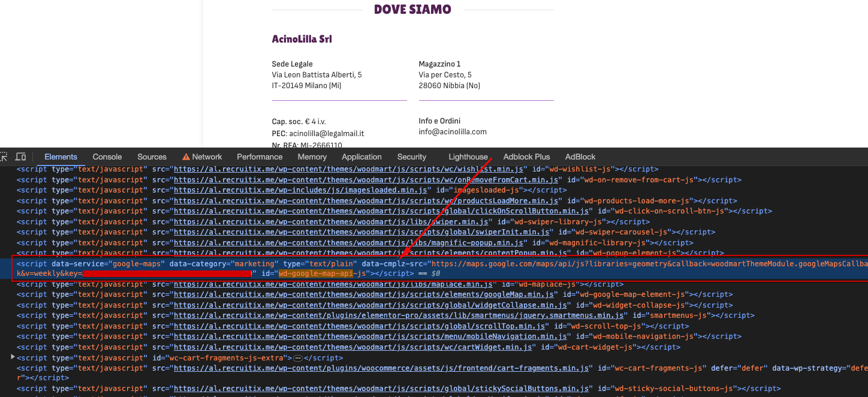Image resolution: width=868 pixels, height=397 pixels.
Task: Open the wishlist.min.js source link
Action: [x=349, y=169]
